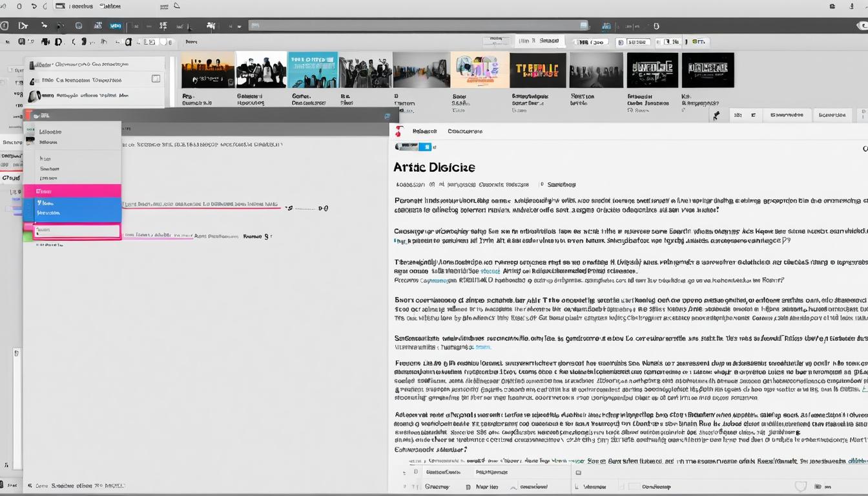This screenshot has width=868, height=496.
Task: Open the sunset silhouette thumbnail
Action: point(207,70)
